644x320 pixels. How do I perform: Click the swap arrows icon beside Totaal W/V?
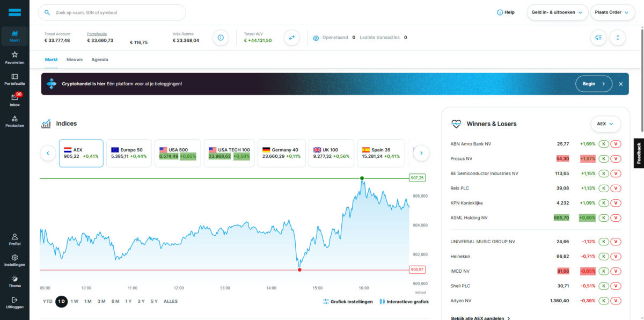(291, 38)
